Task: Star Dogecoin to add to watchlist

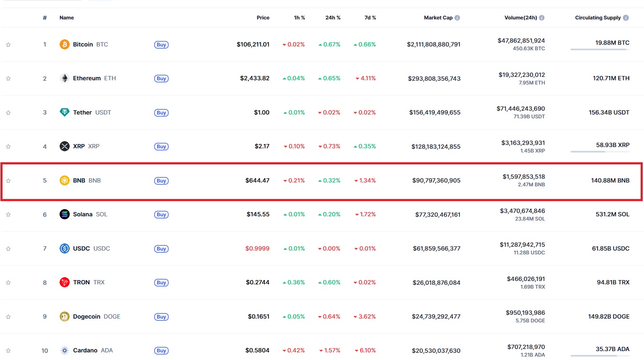Action: tap(8, 316)
